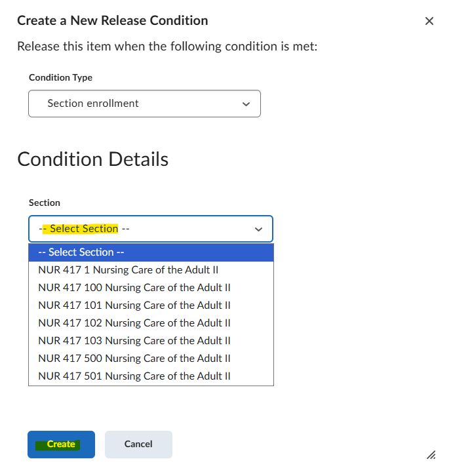Click the Create button
Image resolution: width=453 pixels, height=476 pixels.
(x=62, y=444)
